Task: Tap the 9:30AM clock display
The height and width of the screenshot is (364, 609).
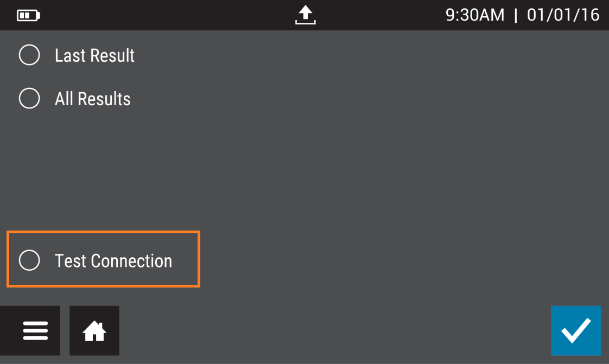Action: click(x=475, y=15)
